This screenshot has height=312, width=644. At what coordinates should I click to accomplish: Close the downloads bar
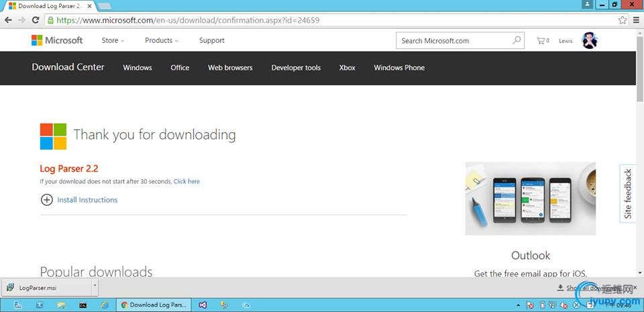(x=635, y=288)
